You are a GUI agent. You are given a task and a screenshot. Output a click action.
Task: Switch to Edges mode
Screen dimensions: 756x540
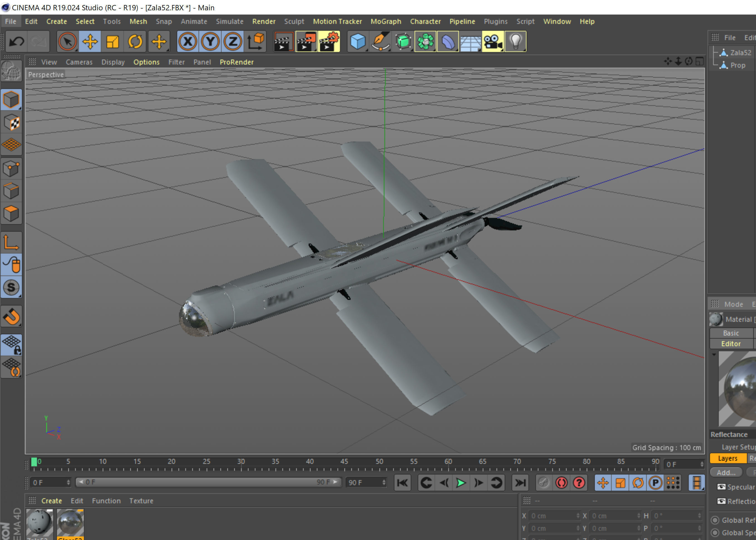(x=11, y=191)
